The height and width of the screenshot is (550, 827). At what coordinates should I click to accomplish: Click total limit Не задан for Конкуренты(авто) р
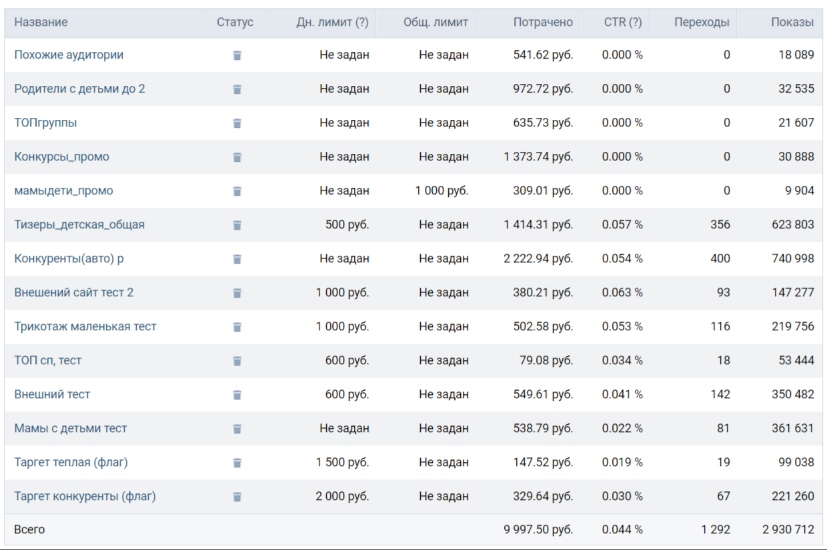(x=444, y=258)
